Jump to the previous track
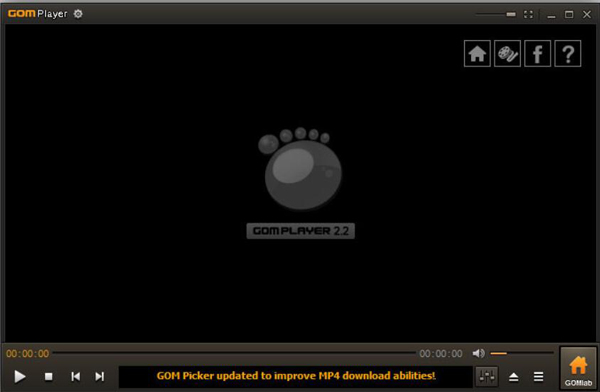Screen dimensions: 600x392 [x=76, y=377]
